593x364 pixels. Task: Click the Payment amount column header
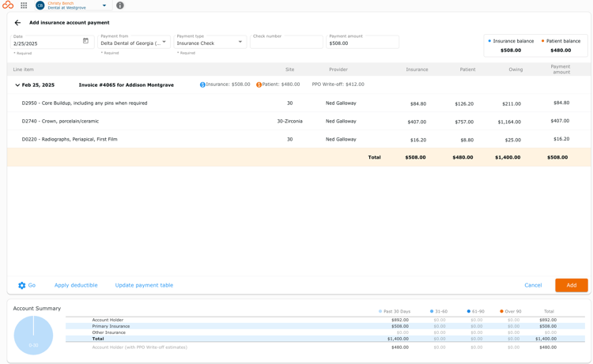point(561,69)
